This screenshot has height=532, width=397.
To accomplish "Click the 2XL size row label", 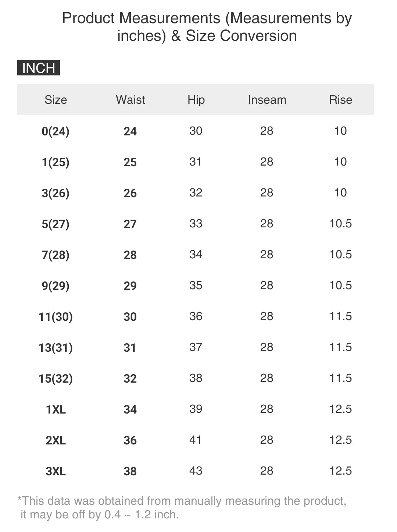I will point(56,440).
